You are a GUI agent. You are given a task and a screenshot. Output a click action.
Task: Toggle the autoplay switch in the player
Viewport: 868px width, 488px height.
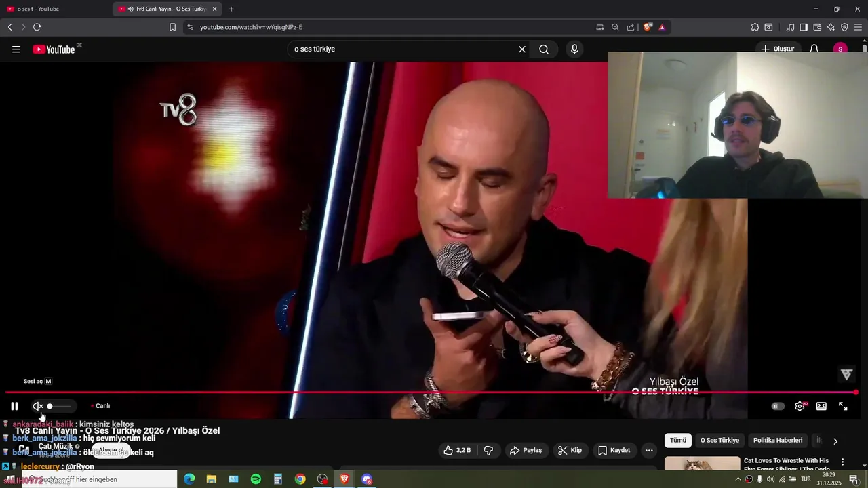coord(778,406)
